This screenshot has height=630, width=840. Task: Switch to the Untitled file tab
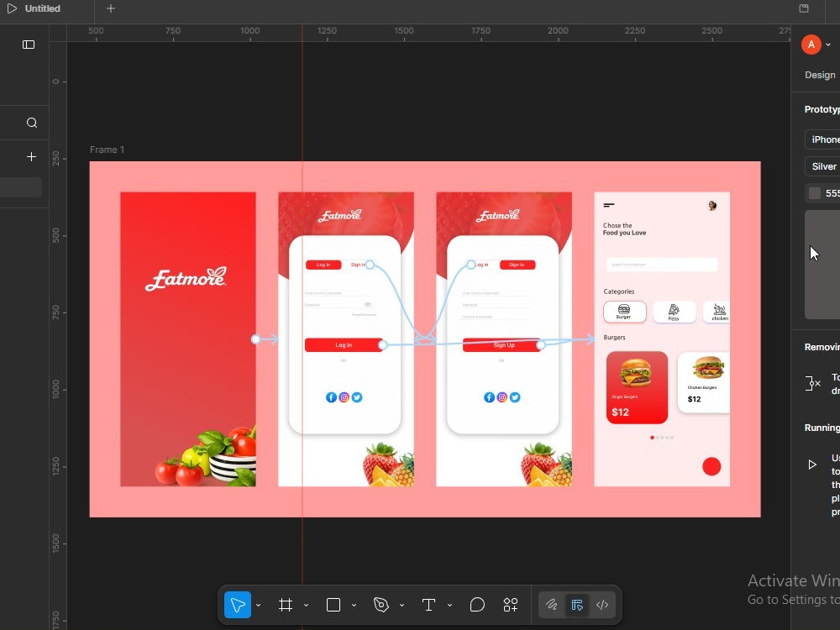42,8
